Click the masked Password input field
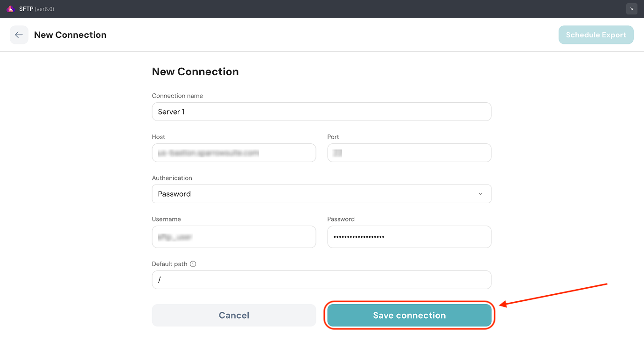644x362 pixels. (x=409, y=237)
